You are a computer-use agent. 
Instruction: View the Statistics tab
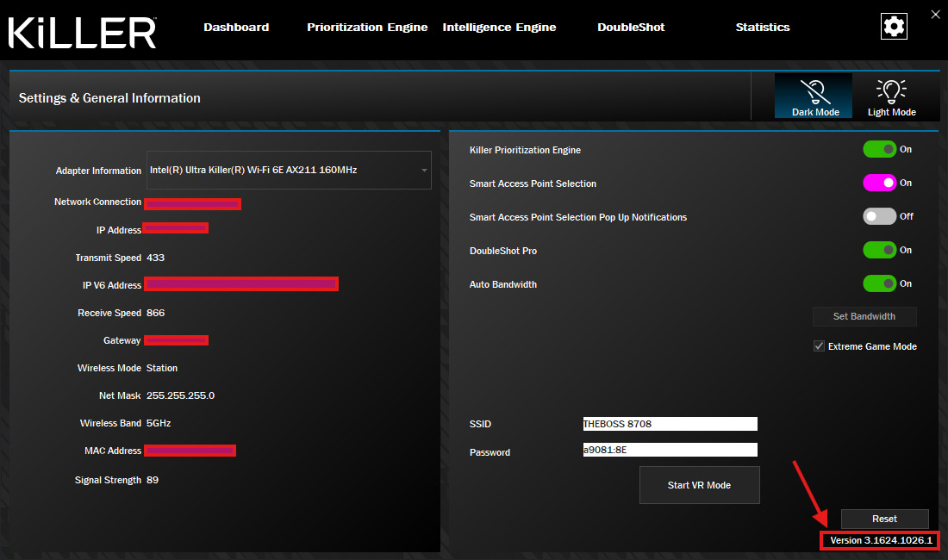click(x=763, y=28)
